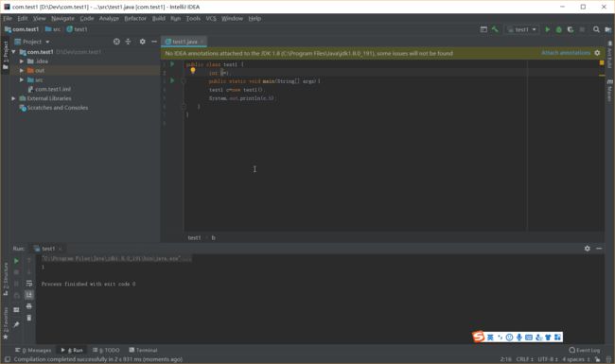Viewport: 615px width, 364px height.
Task: Change 4 spaces indent setting in status bar
Action: [576, 359]
